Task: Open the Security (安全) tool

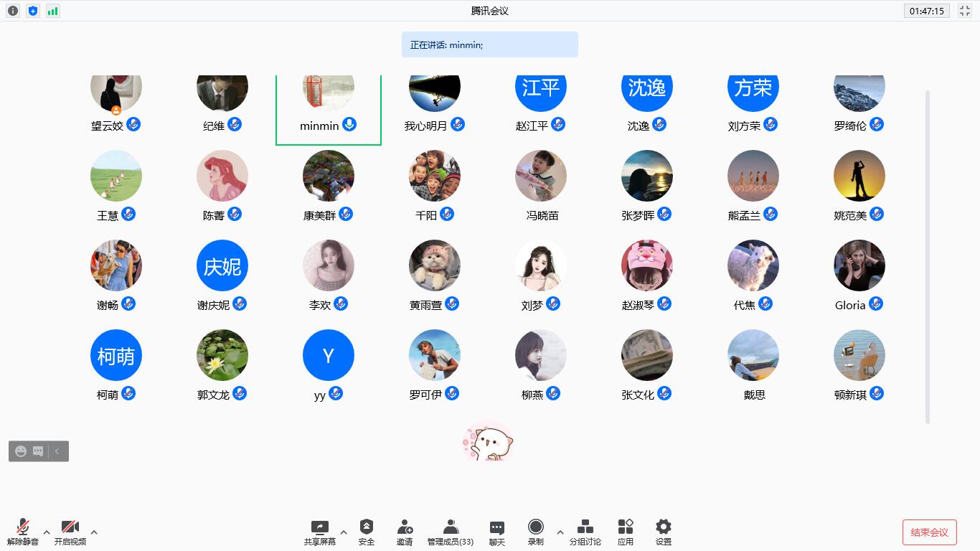Action: (367, 532)
